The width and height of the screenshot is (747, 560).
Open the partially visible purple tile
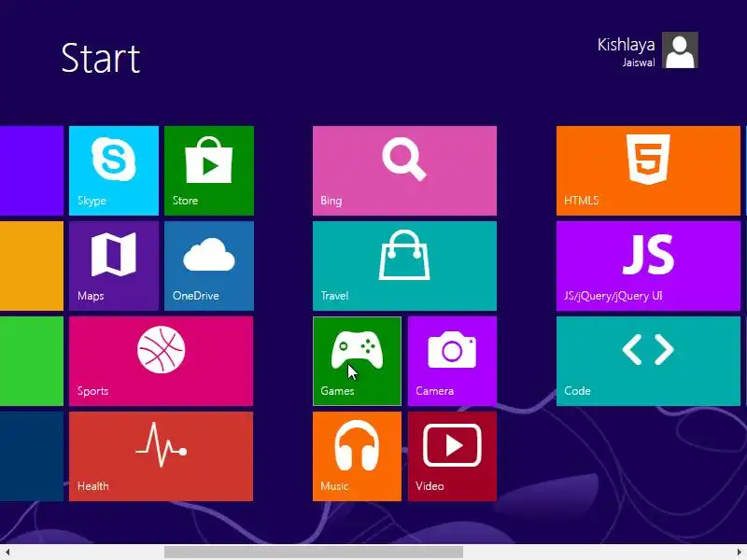pos(32,171)
